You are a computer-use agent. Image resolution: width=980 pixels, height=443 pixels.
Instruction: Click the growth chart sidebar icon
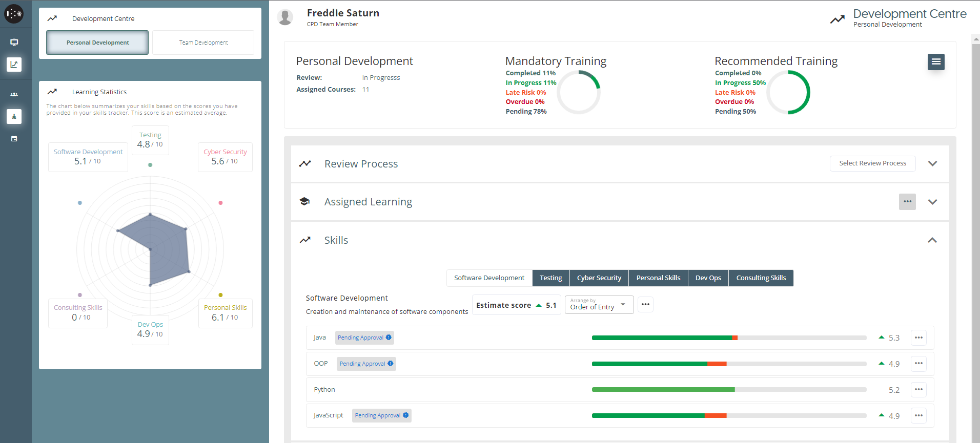click(14, 65)
